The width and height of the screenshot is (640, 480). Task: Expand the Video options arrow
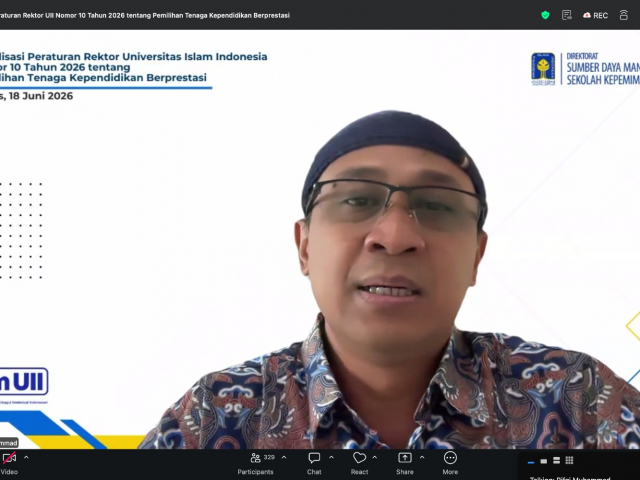[26, 458]
